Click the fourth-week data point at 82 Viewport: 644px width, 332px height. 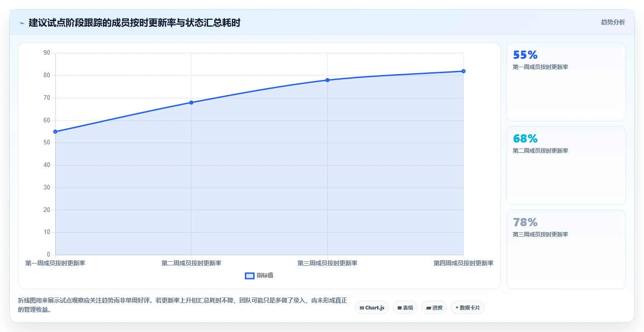[x=464, y=71]
